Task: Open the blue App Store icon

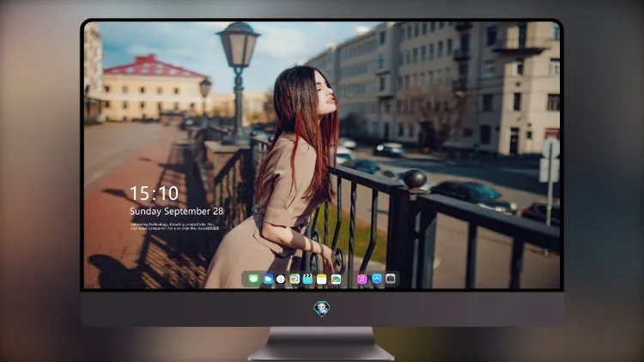Action: (x=376, y=279)
